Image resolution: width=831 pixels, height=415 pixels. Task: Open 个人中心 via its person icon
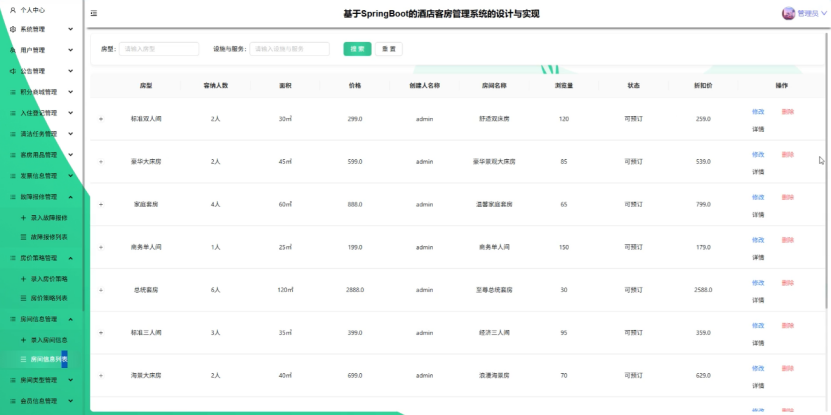tap(13, 10)
